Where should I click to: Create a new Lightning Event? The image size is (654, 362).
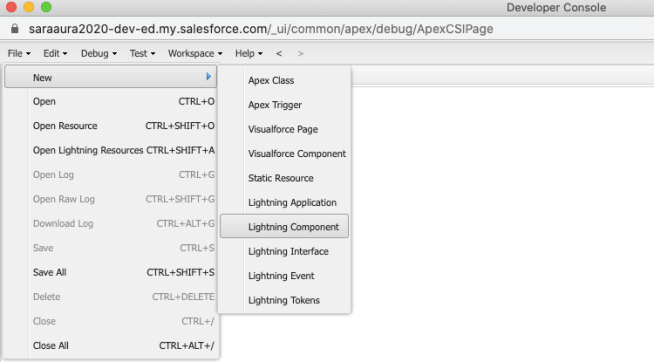(284, 276)
